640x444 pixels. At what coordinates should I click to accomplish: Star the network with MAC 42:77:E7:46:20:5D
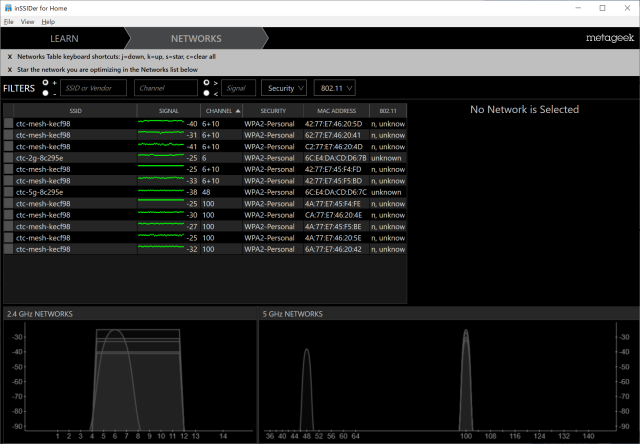tap(9, 124)
